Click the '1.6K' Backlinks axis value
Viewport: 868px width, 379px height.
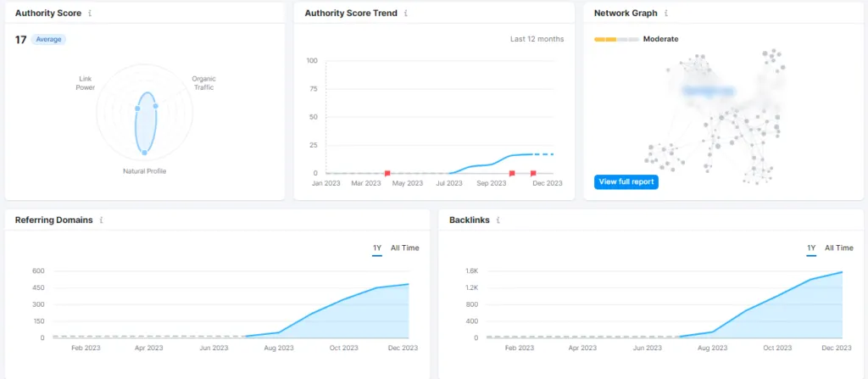click(x=471, y=271)
